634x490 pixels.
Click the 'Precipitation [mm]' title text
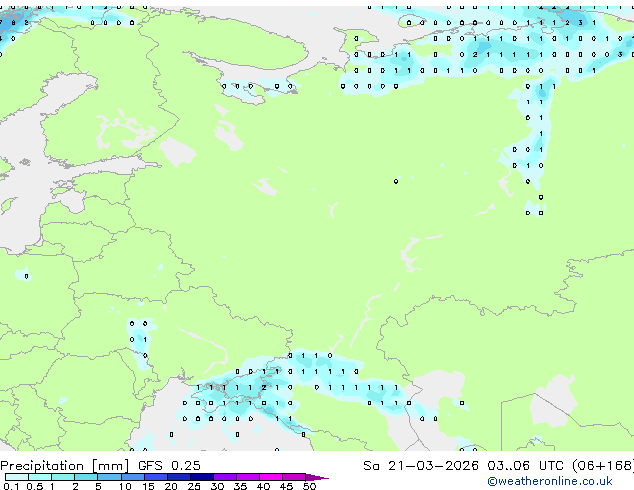[x=65, y=466]
